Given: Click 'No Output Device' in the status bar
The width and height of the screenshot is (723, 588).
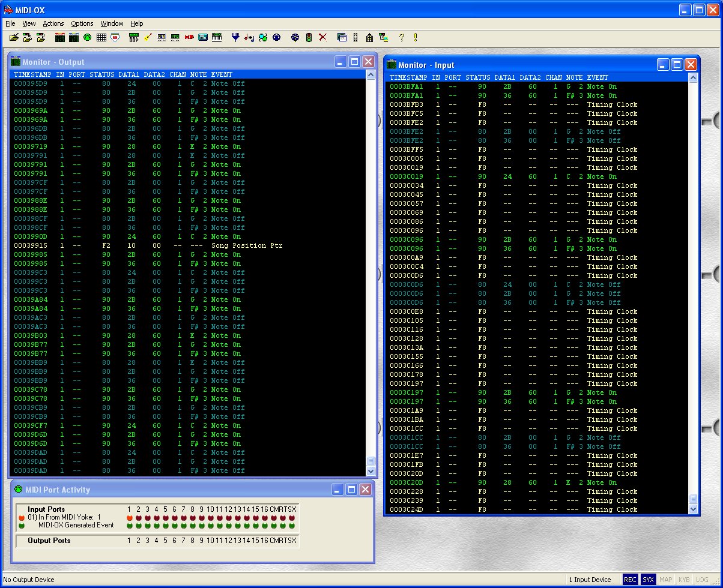Looking at the screenshot, I should [29, 580].
